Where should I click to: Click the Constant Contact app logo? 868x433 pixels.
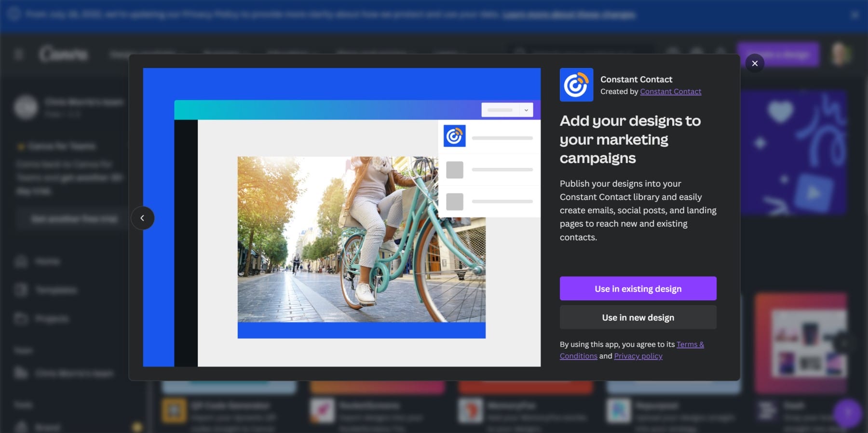[x=576, y=85]
